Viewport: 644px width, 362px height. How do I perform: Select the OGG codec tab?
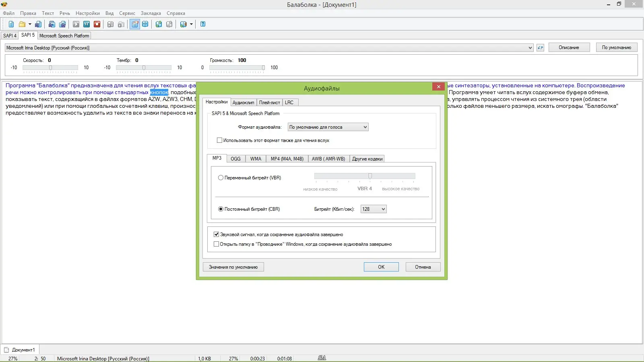[x=236, y=159]
